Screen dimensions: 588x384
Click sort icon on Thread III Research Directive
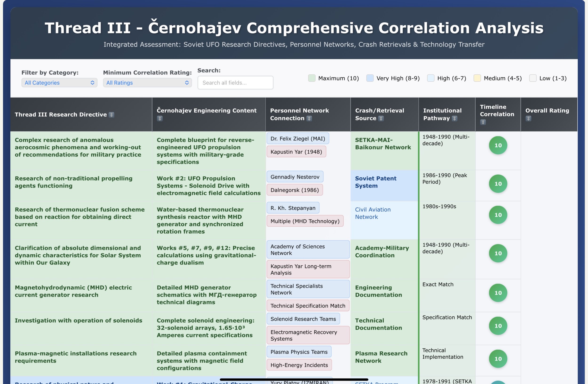click(x=111, y=115)
